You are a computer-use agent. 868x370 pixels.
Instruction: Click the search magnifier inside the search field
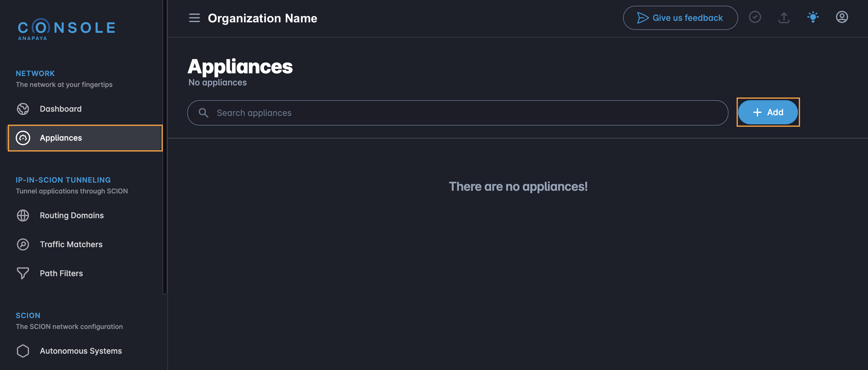tap(204, 113)
